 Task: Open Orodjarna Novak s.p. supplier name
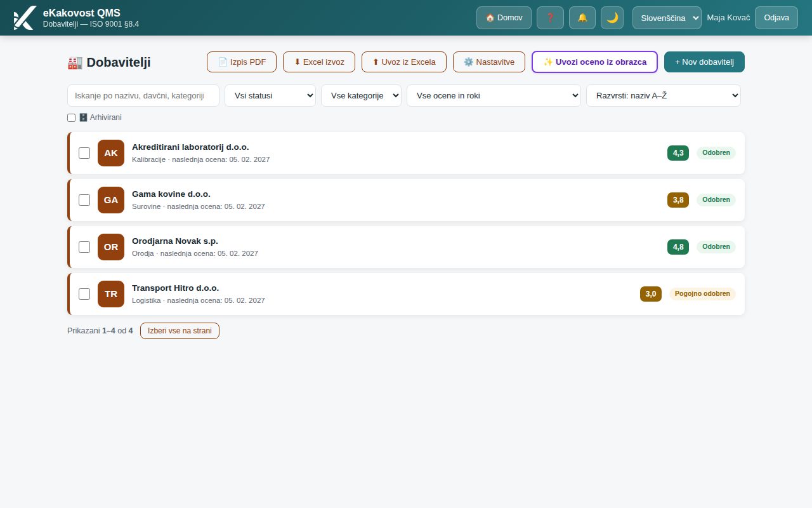pyautogui.click(x=175, y=241)
